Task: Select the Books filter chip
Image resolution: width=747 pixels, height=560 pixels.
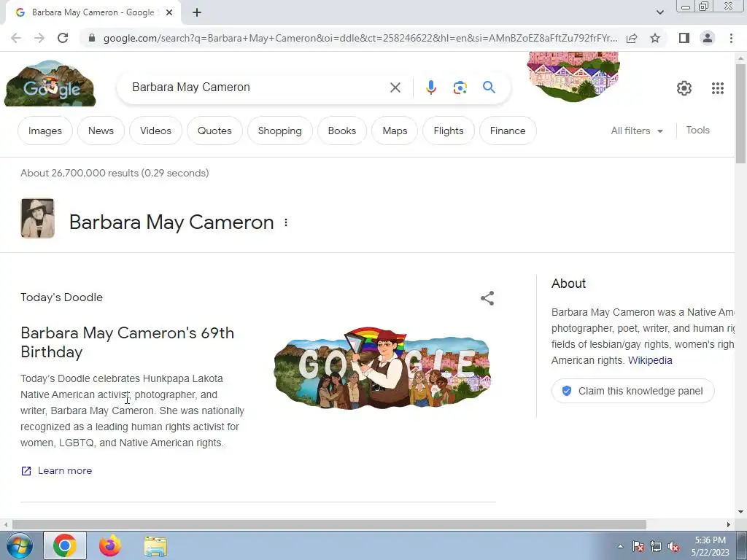Action: coord(342,131)
